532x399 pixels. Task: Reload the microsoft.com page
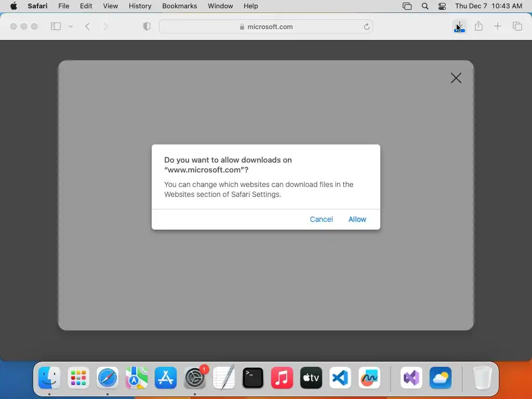pyautogui.click(x=366, y=27)
